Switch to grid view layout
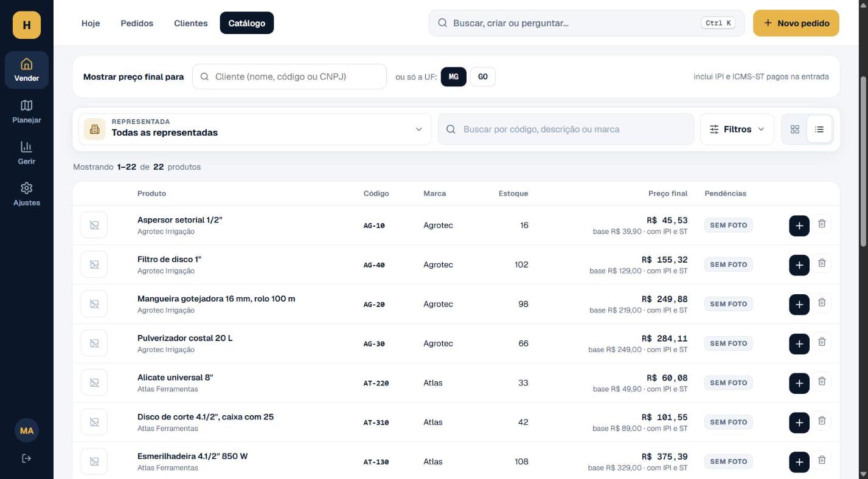 (x=794, y=129)
